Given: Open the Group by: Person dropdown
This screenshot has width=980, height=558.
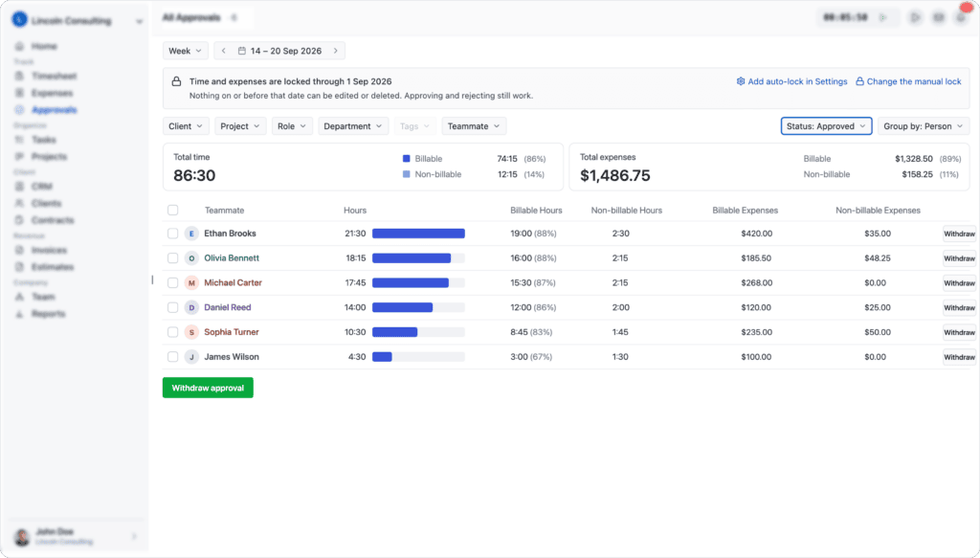Looking at the screenshot, I should [924, 126].
